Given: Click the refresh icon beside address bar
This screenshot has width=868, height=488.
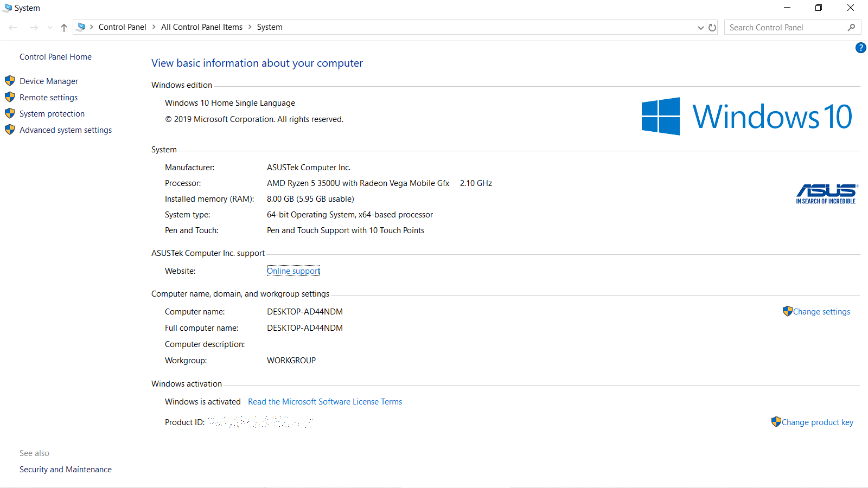Looking at the screenshot, I should (712, 27).
